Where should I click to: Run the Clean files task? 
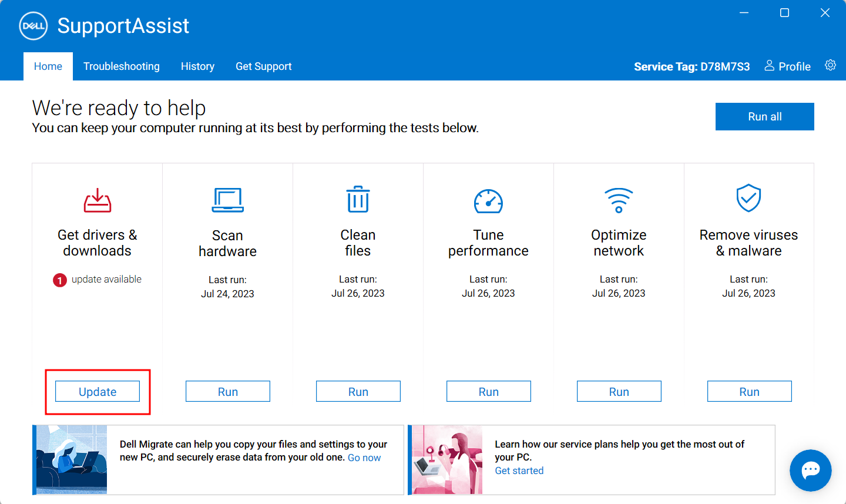(358, 392)
